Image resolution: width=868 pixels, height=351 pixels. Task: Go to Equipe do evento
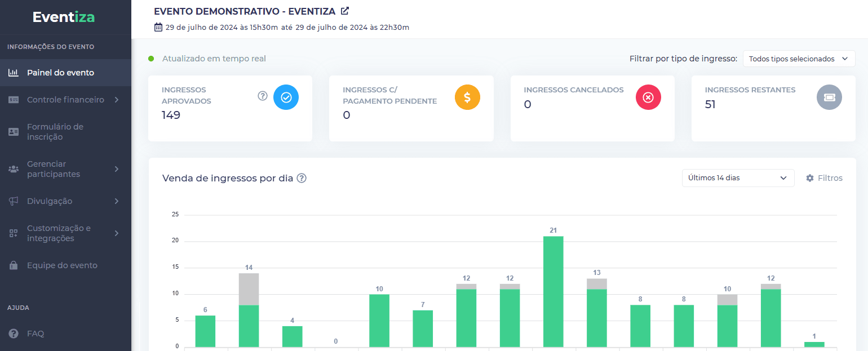pos(62,265)
